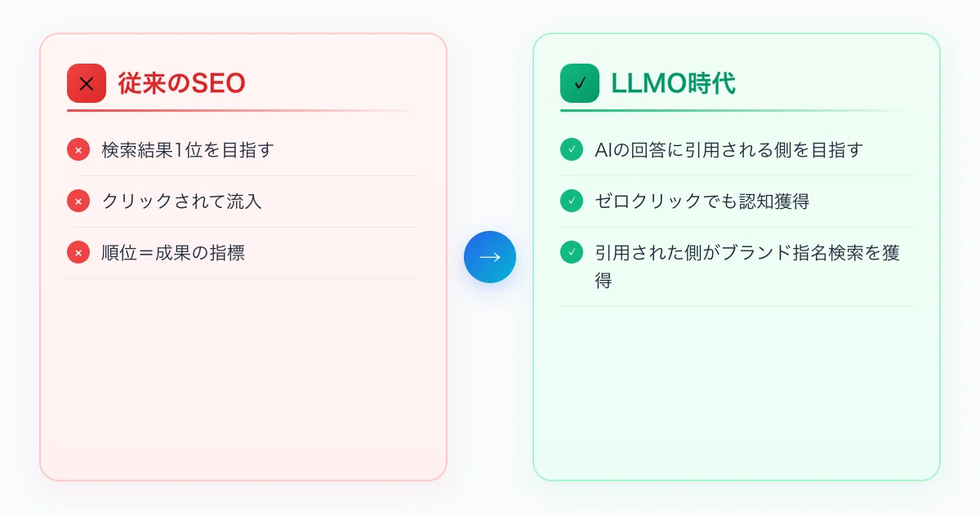Select the LLMO時代 heading text
The image size is (980, 514).
point(673,83)
